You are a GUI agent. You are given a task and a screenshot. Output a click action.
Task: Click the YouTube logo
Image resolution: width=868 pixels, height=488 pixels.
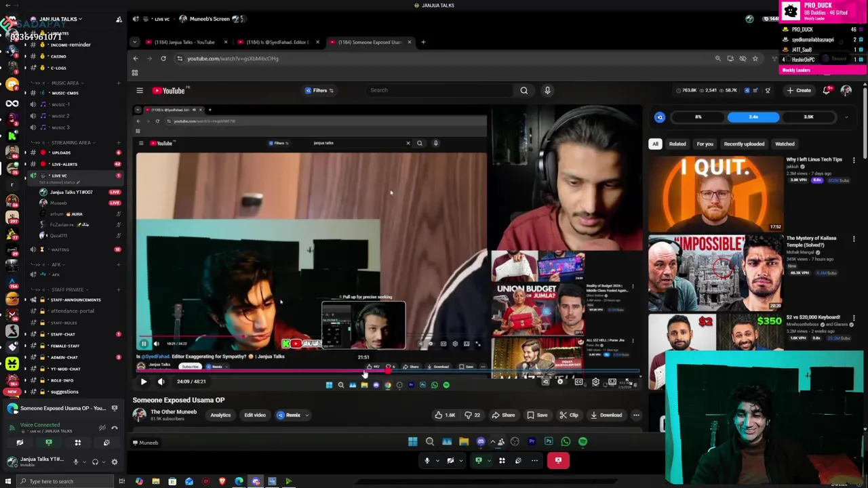(x=170, y=90)
